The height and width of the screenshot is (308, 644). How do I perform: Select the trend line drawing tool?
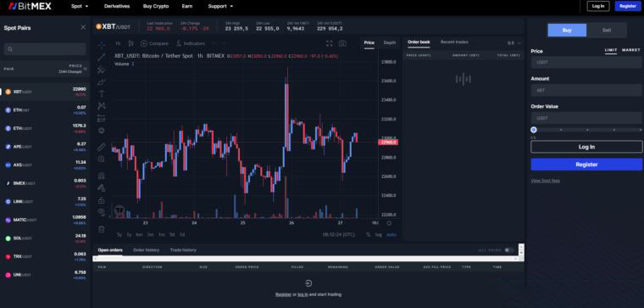(102, 57)
